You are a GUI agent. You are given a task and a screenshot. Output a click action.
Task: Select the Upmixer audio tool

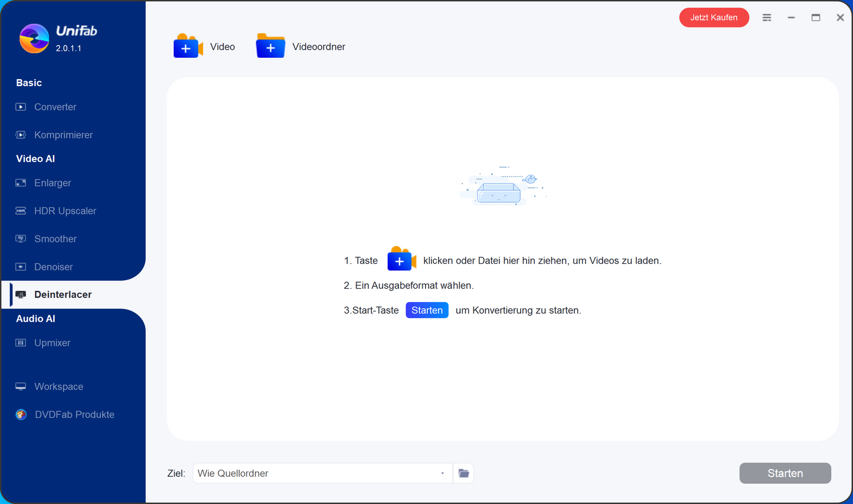(53, 343)
